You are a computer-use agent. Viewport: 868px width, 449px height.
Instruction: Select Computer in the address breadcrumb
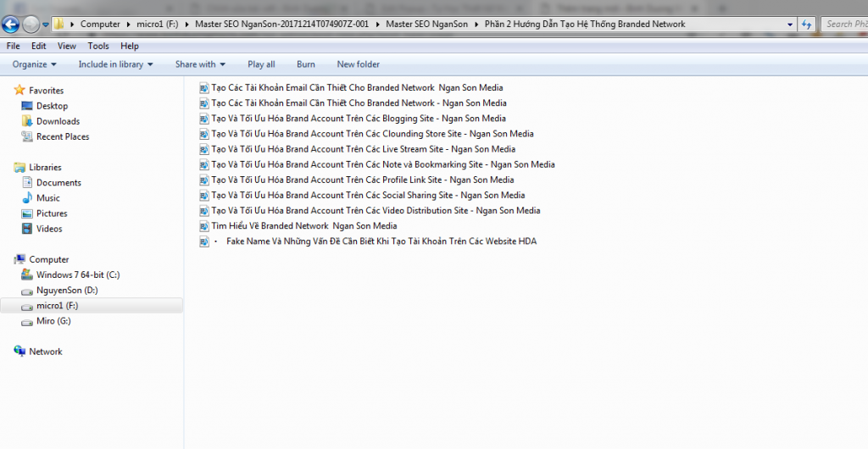pos(100,25)
